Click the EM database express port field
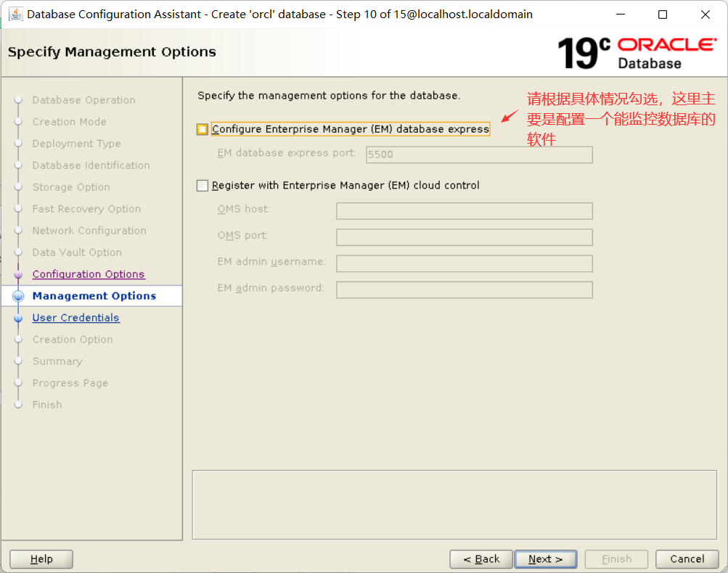 (x=479, y=154)
